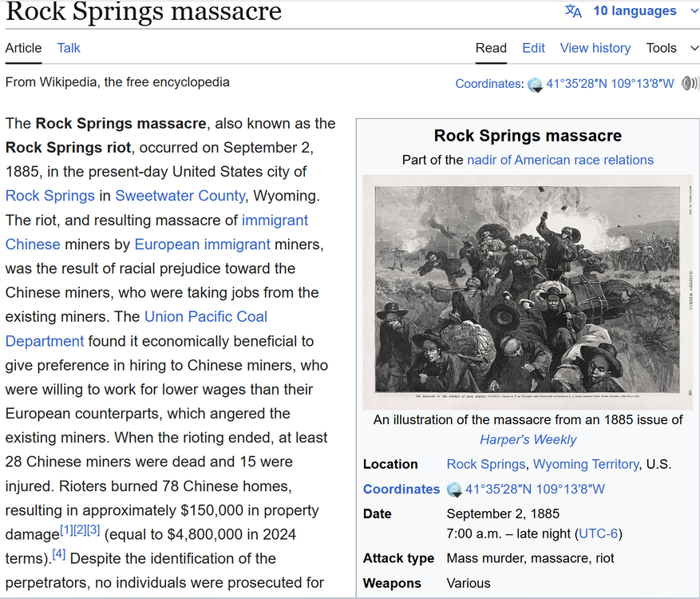
Task: Open View history tab
Action: click(595, 48)
